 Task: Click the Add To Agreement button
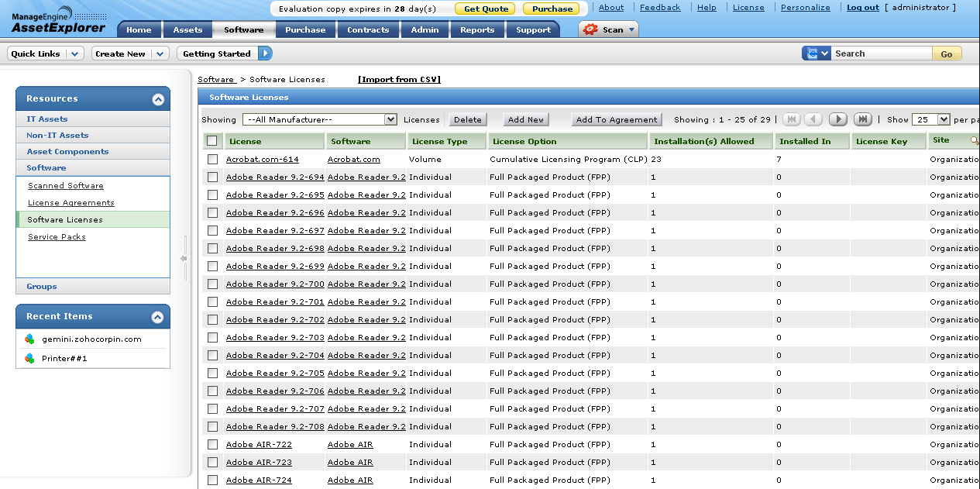[617, 119]
